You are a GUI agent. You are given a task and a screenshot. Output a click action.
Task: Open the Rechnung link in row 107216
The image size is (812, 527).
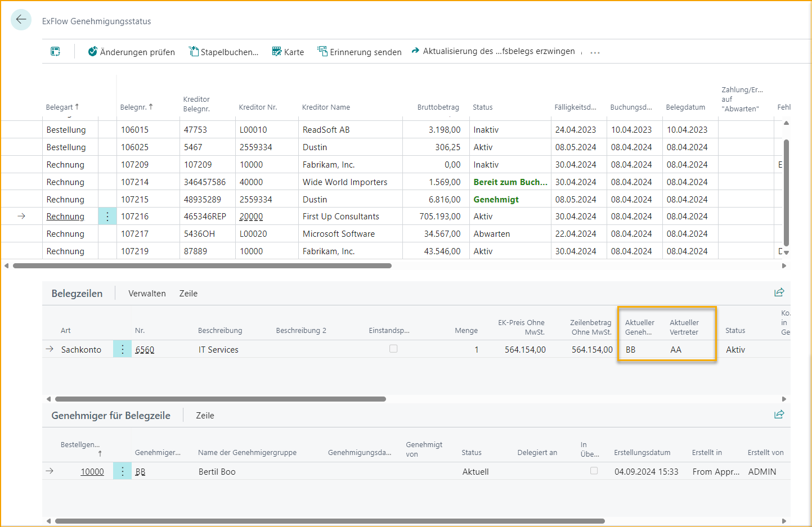65,217
